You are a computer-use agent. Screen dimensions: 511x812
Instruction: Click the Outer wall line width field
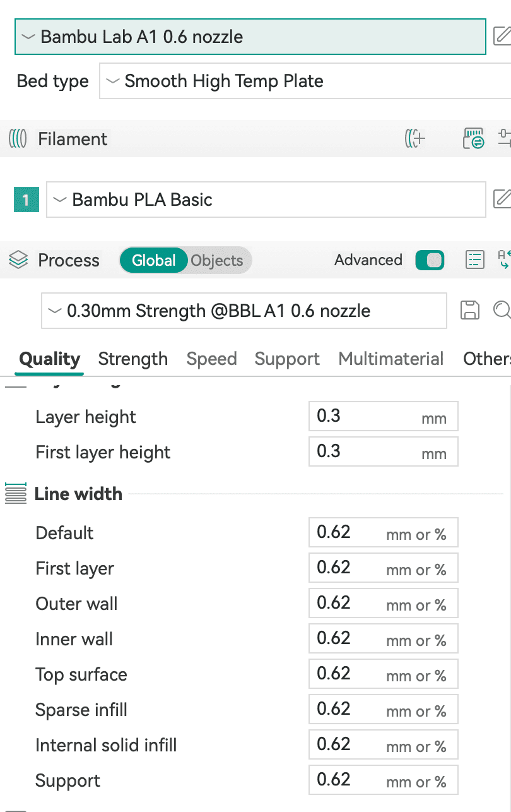pyautogui.click(x=383, y=604)
